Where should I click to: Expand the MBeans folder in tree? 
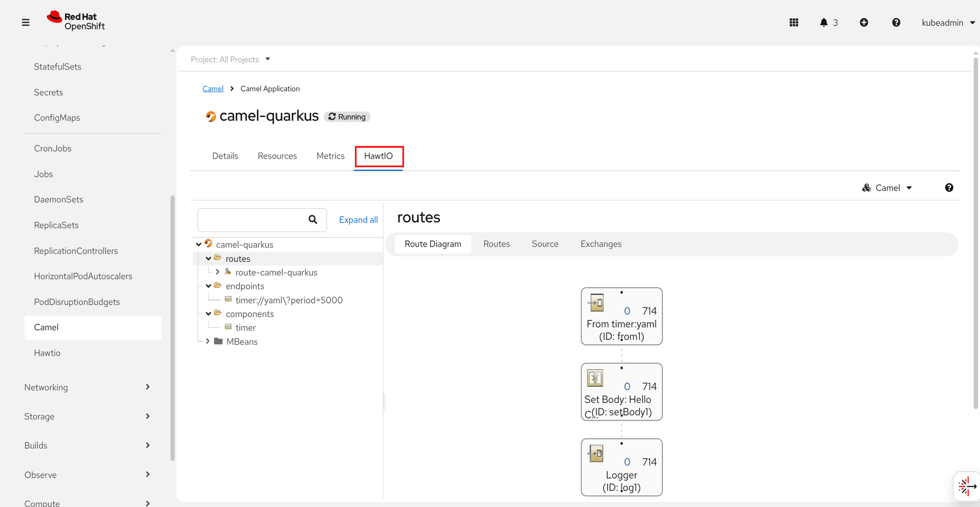(208, 341)
